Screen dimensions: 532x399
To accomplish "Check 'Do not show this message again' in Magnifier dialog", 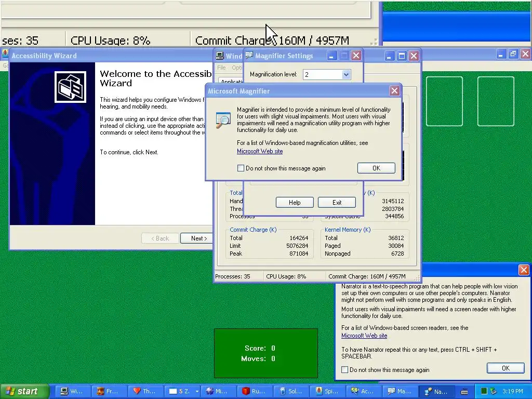I will 241,168.
